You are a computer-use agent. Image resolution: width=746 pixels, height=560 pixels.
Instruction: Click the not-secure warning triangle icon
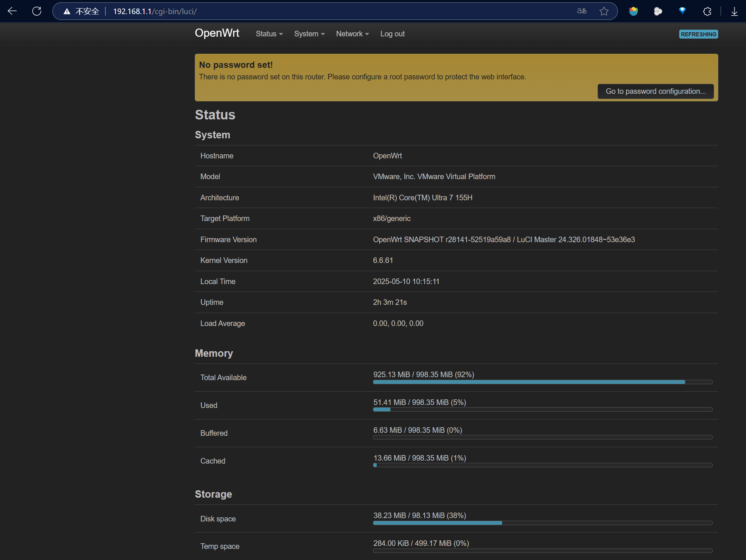pos(67,11)
